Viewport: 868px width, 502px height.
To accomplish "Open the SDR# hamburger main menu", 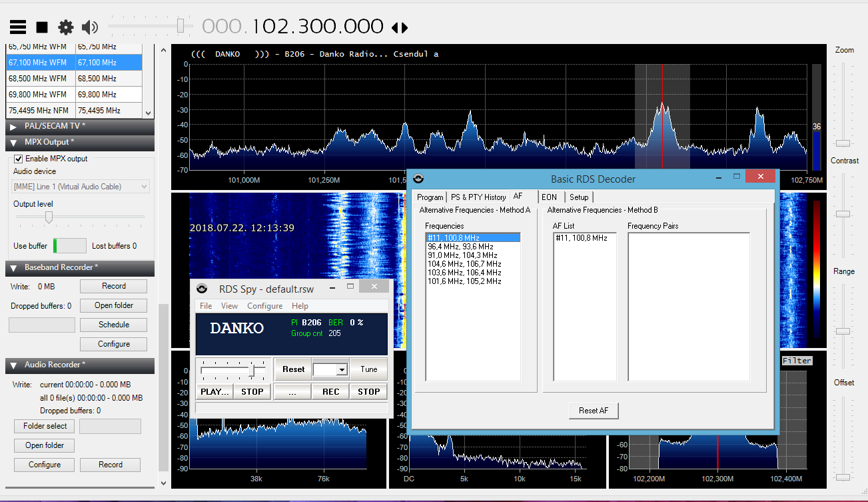I will [18, 27].
